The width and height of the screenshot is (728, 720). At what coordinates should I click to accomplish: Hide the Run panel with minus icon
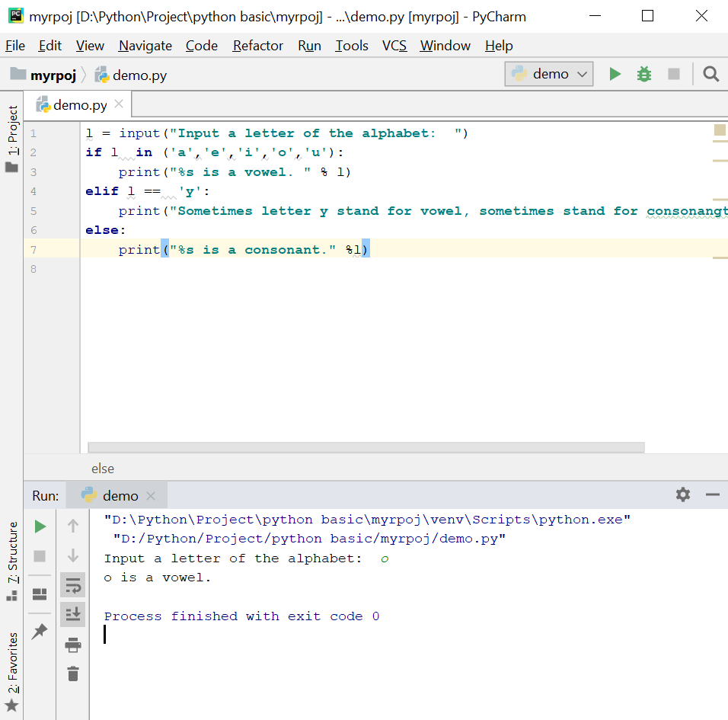(x=712, y=494)
